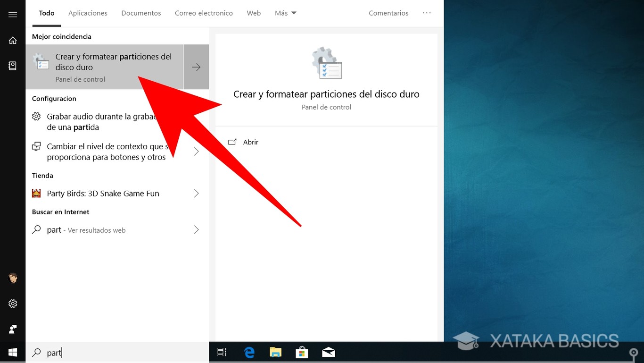Click the Comentarios link

pyautogui.click(x=388, y=13)
